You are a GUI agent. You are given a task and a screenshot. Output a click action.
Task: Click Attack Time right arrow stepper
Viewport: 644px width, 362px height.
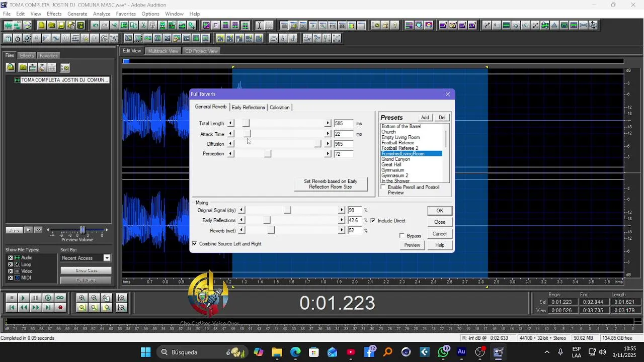pyautogui.click(x=328, y=134)
